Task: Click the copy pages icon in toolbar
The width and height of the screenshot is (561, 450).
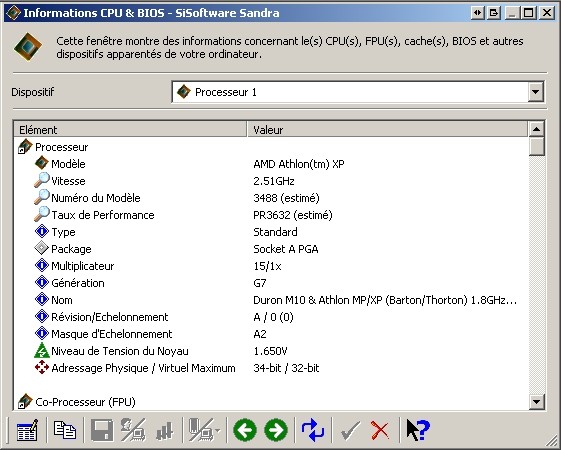Action: click(65, 430)
